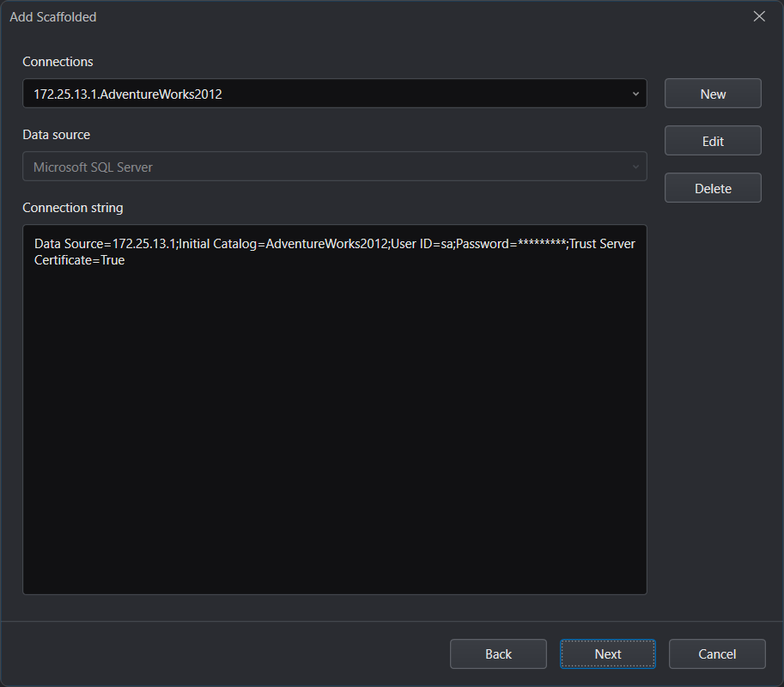Create a connection with the New button

(713, 94)
